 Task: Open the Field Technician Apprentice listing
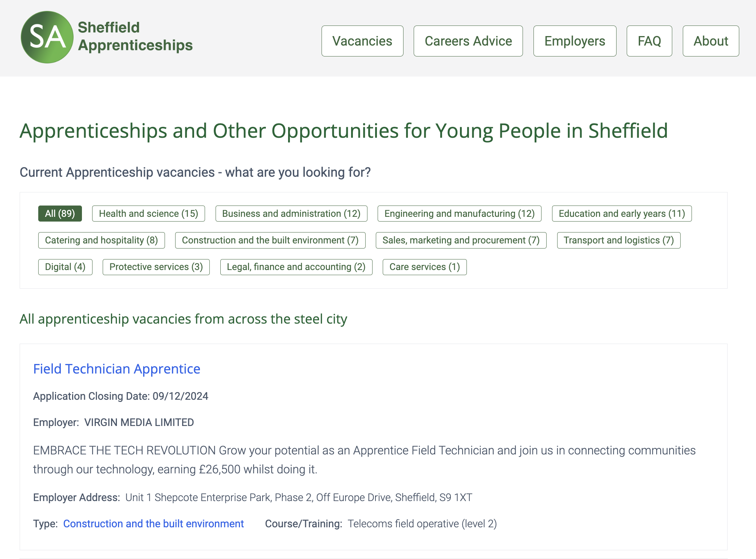pyautogui.click(x=117, y=369)
